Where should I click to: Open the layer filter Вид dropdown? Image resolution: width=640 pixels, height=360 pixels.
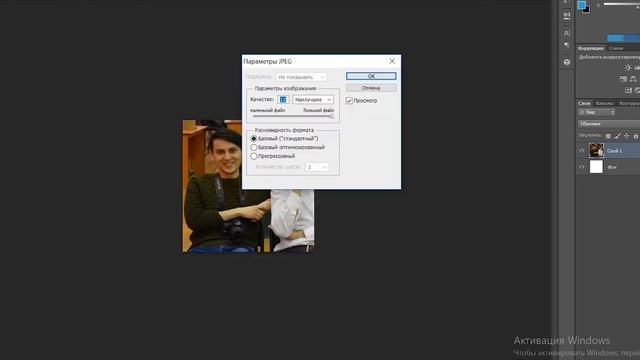click(x=597, y=112)
